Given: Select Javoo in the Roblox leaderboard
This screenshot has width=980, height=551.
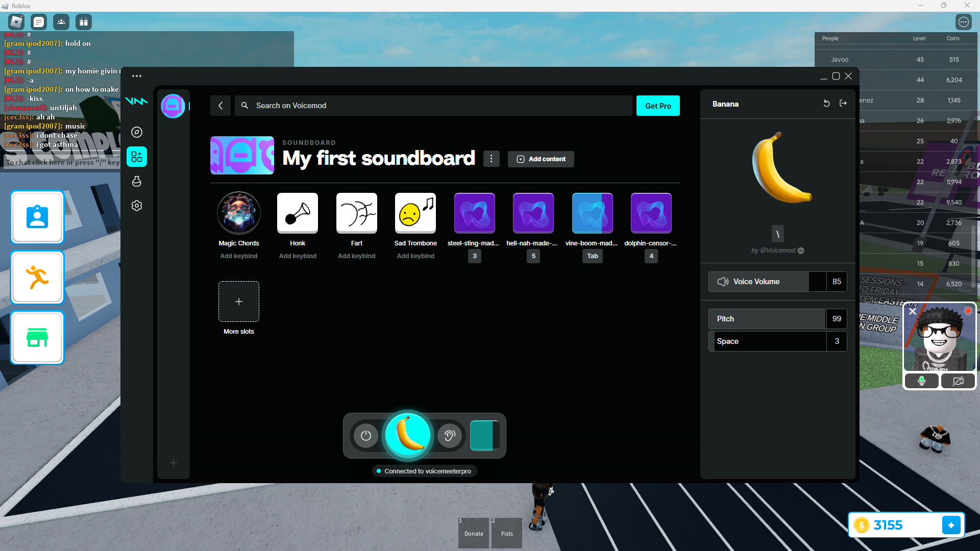Looking at the screenshot, I should click(896, 60).
